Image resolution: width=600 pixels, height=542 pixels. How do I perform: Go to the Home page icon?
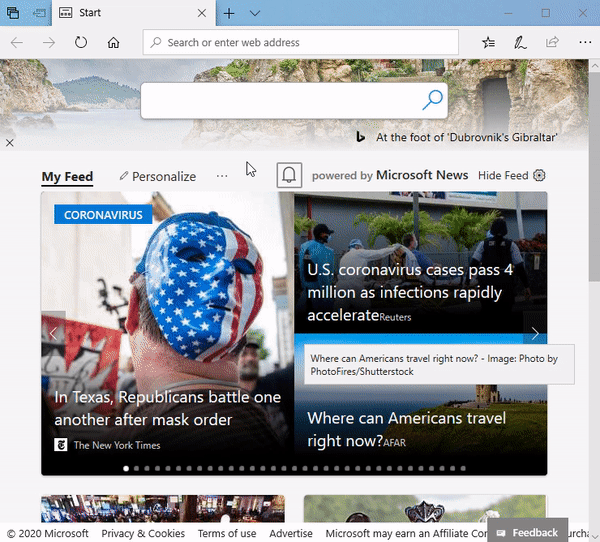(x=113, y=42)
